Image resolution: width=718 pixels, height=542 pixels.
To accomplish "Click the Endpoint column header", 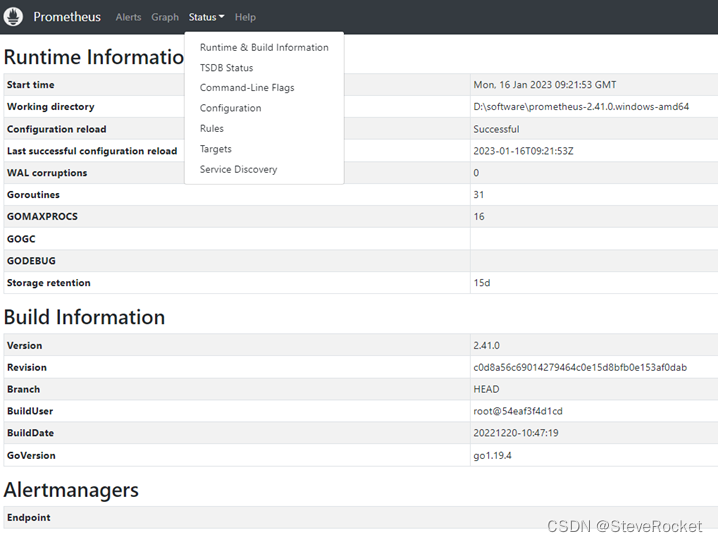I will [28, 518].
